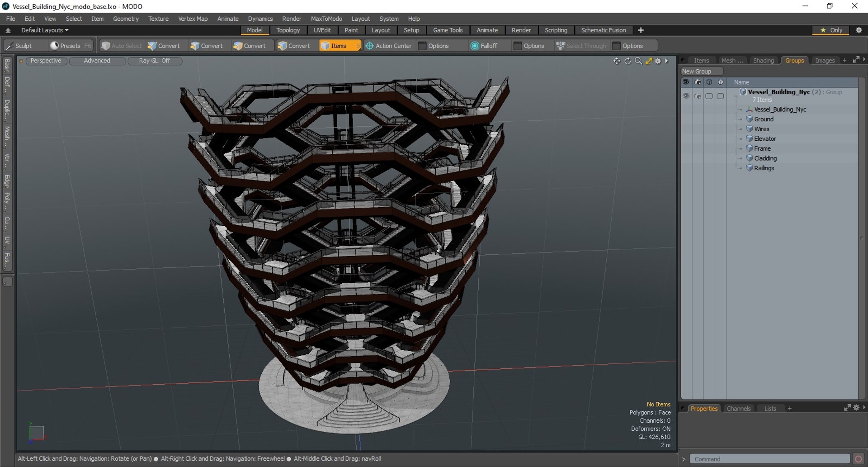The width and height of the screenshot is (868, 467).
Task: Toggle the Only star button
Action: [x=831, y=30]
